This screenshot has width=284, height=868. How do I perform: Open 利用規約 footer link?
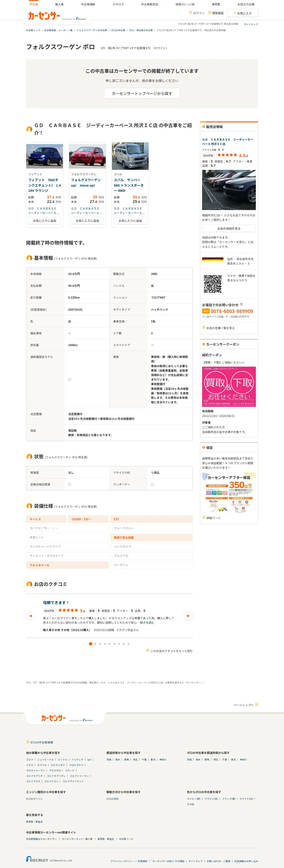[142, 861]
